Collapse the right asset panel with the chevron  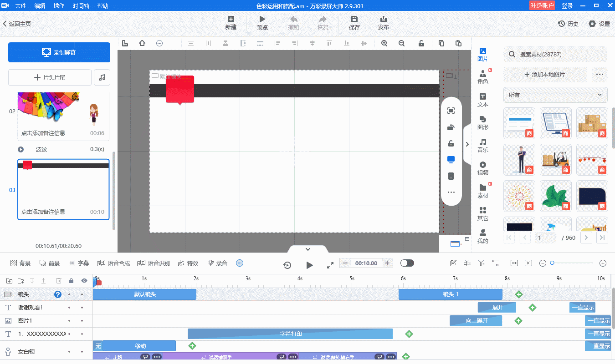[467, 144]
